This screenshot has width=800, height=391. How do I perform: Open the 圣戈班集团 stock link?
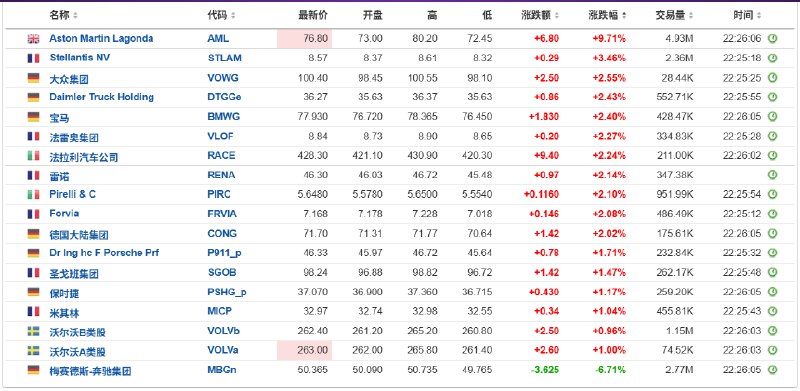[74, 273]
